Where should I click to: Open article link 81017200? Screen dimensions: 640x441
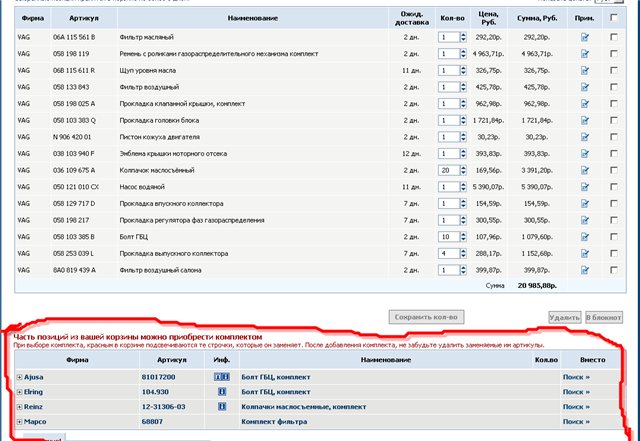158,377
